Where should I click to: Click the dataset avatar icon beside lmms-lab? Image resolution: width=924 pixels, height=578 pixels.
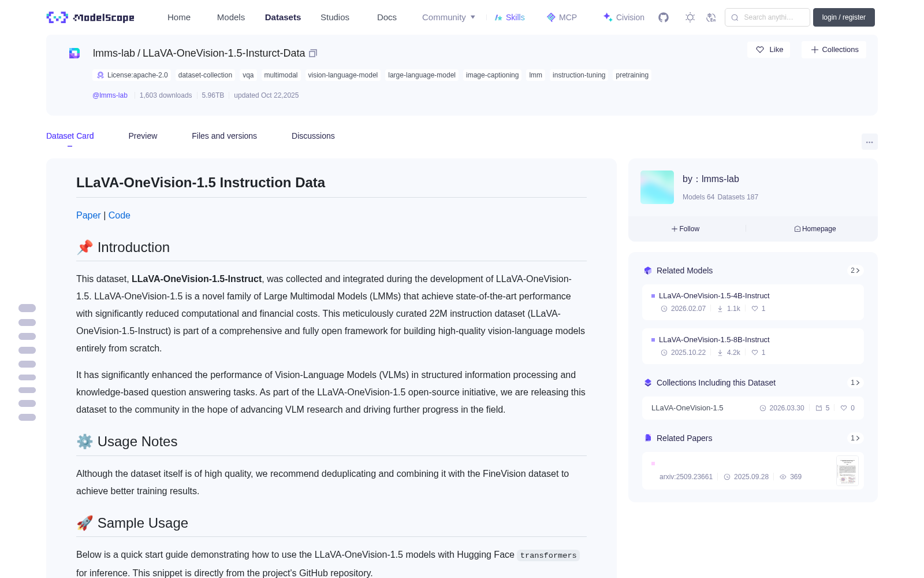pyautogui.click(x=74, y=53)
